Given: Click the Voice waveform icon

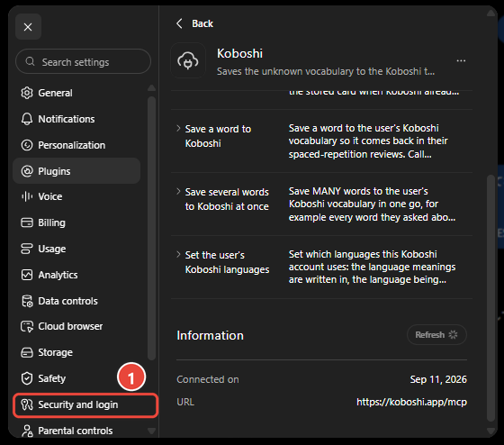Looking at the screenshot, I should pyautogui.click(x=27, y=196).
